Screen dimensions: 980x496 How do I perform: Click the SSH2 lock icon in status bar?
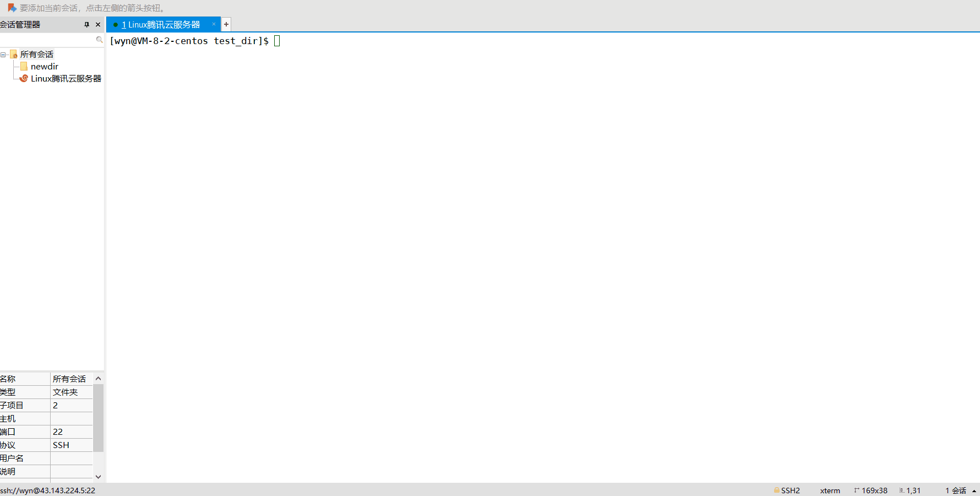(777, 490)
